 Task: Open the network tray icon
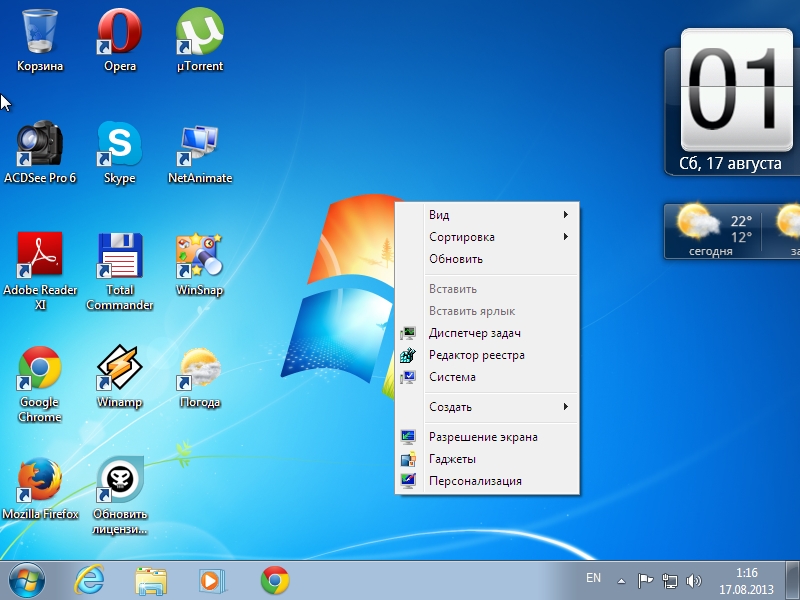pyautogui.click(x=669, y=581)
